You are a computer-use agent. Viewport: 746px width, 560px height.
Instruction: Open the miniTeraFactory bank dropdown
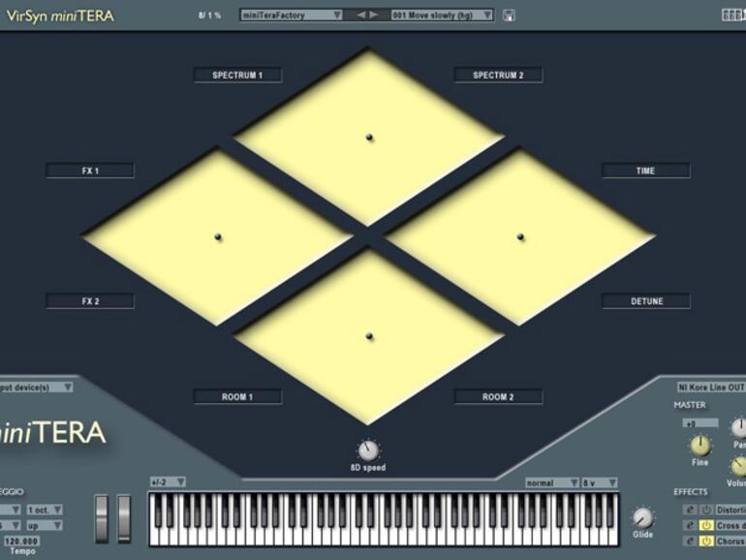(292, 16)
